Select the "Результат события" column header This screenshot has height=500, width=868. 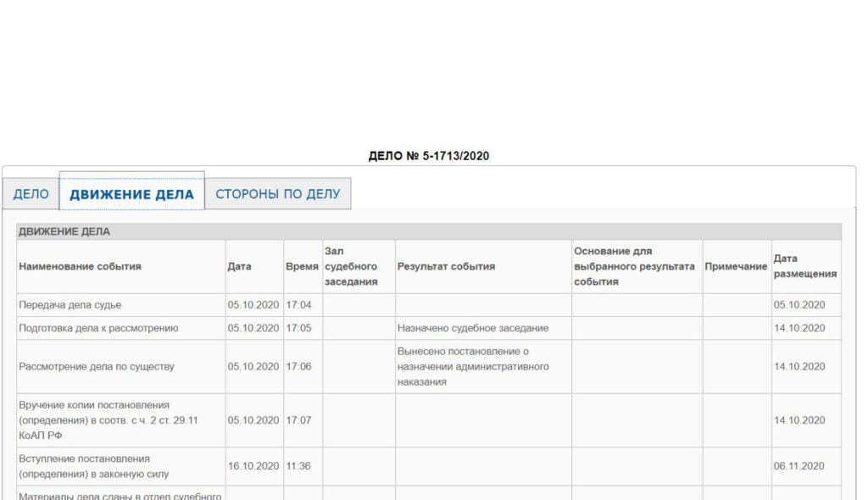[446, 266]
